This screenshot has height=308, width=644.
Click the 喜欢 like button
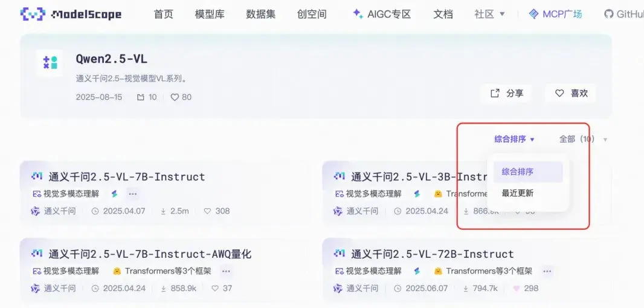point(571,93)
